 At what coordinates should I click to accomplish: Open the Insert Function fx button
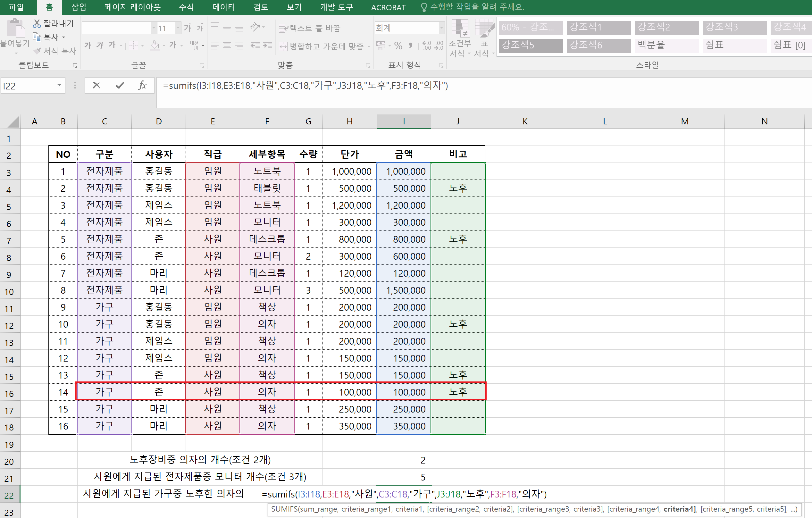pos(142,86)
